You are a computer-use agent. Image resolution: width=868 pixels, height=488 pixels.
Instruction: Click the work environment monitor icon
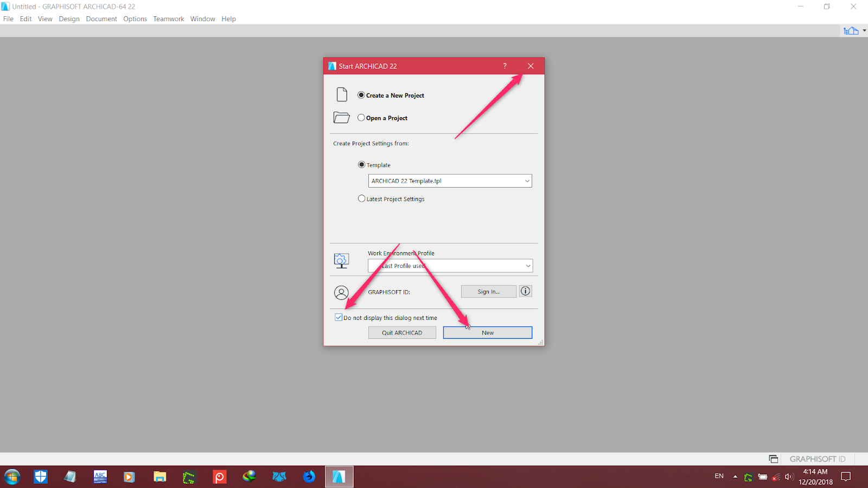[341, 261]
